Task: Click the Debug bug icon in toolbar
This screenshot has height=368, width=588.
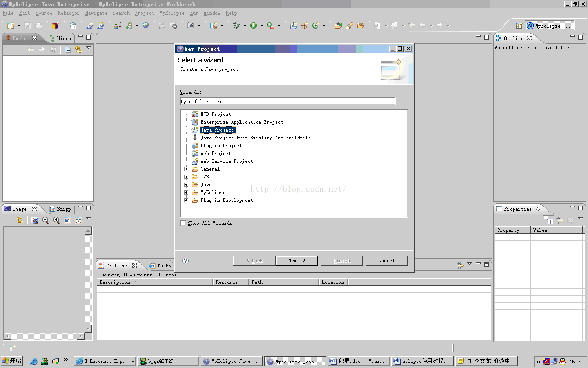Action: [237, 26]
